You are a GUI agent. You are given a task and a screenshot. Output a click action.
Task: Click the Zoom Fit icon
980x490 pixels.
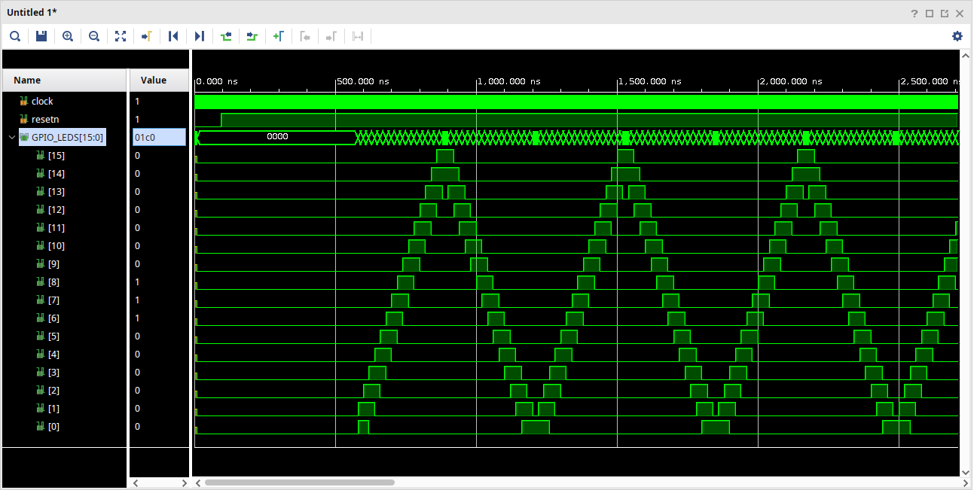[x=121, y=36]
